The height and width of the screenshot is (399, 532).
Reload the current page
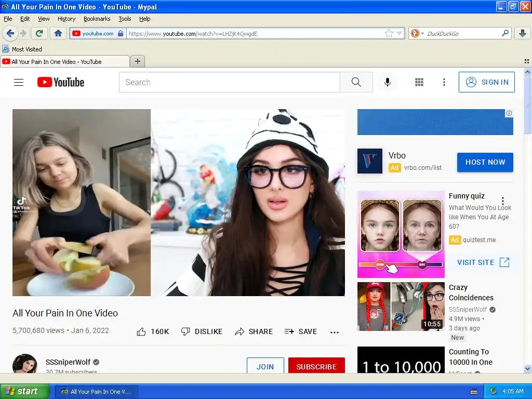click(39, 33)
